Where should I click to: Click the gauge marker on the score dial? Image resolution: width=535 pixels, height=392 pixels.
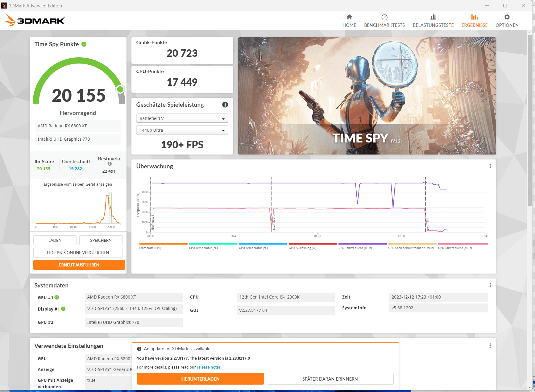[x=120, y=89]
